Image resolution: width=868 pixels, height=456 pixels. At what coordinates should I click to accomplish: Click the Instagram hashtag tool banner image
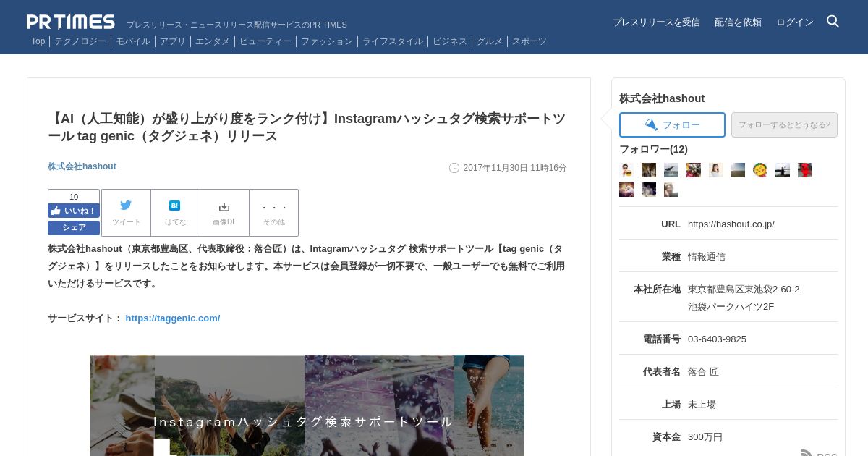click(307, 405)
